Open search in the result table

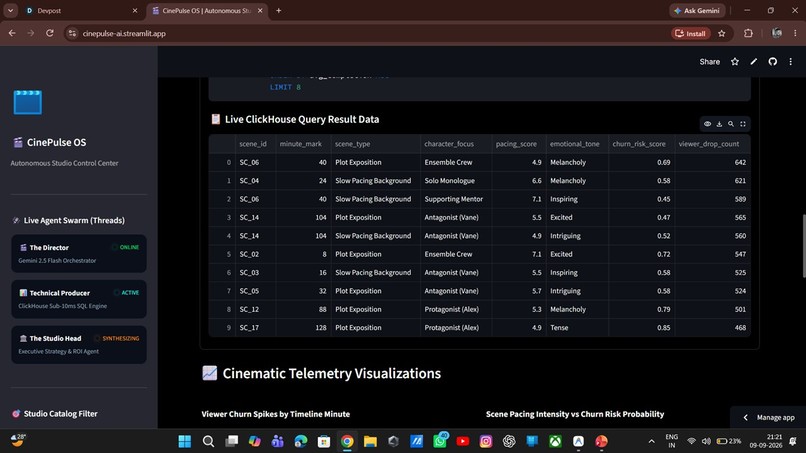tap(731, 124)
